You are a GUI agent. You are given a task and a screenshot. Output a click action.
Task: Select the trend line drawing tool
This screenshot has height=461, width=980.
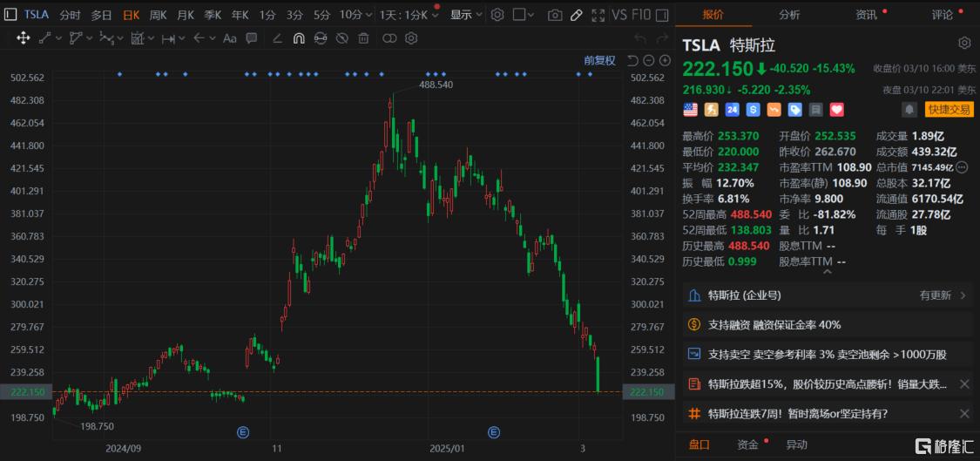click(x=45, y=39)
